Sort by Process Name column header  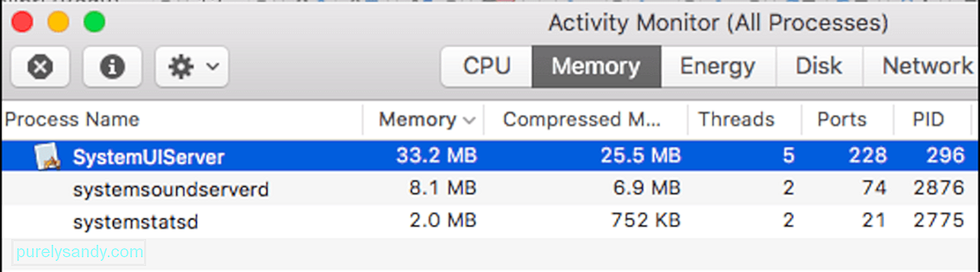72,119
